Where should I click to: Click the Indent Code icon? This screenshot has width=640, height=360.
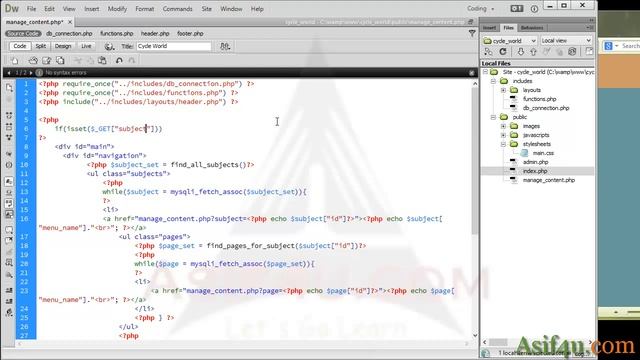point(9,290)
